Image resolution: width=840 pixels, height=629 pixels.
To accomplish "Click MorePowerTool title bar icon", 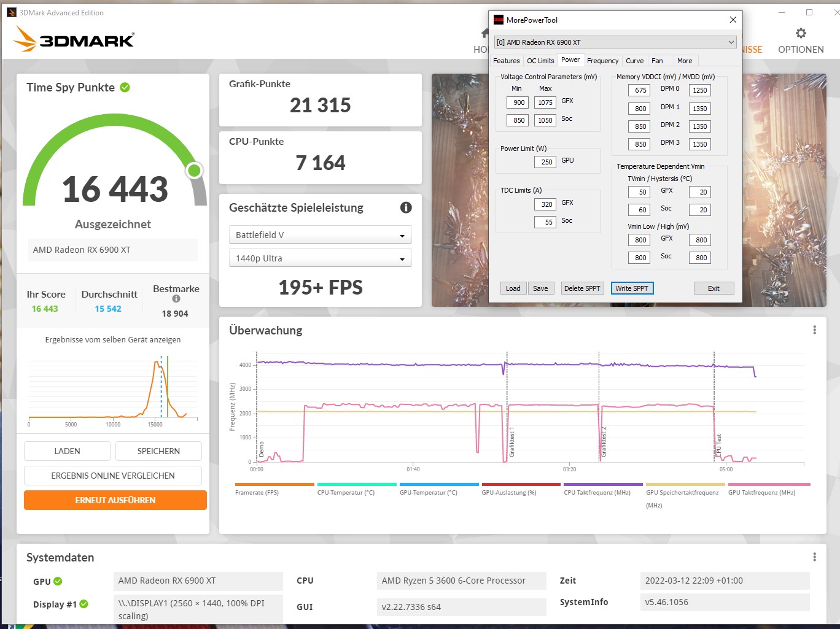I will 499,20.
